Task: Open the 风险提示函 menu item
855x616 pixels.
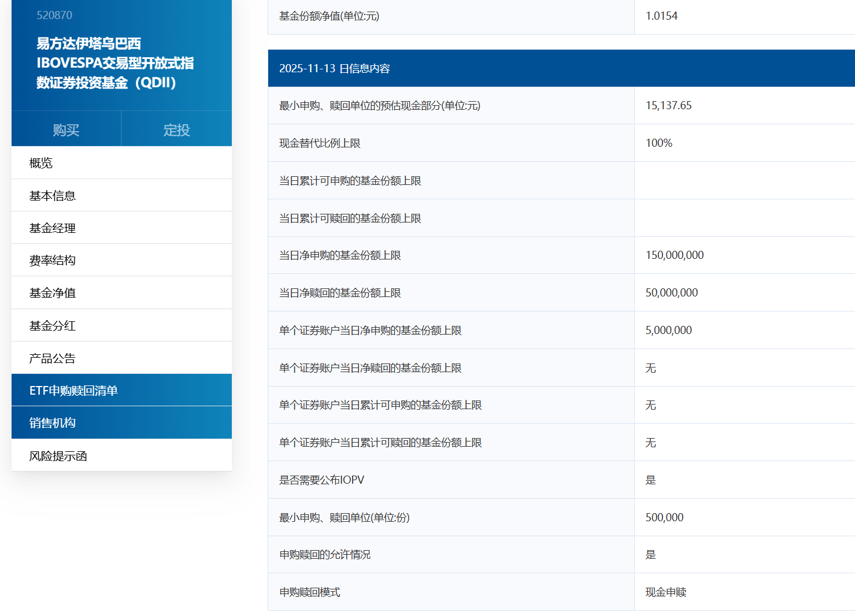Action: tap(58, 456)
